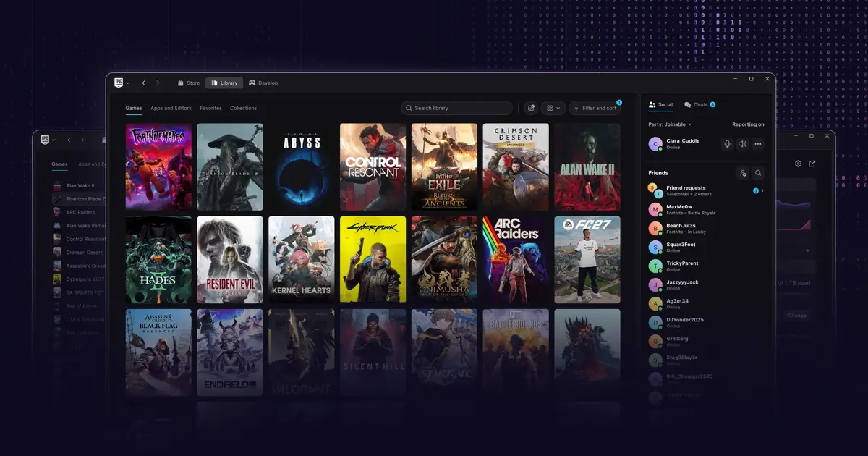This screenshot has height=456, width=868.
Task: Open the Resident Evil game tile
Action: pos(230,260)
